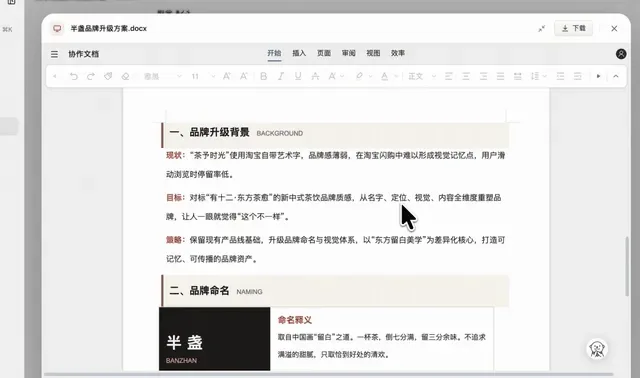Viewport: 640px width, 378px height.
Task: Switch to the 插入 tab
Action: 299,53
